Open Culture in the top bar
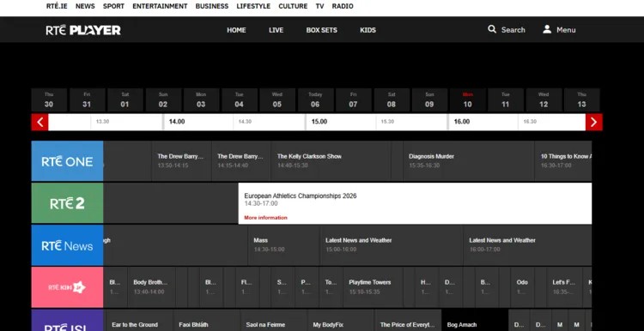The width and height of the screenshot is (644, 331). (x=293, y=6)
